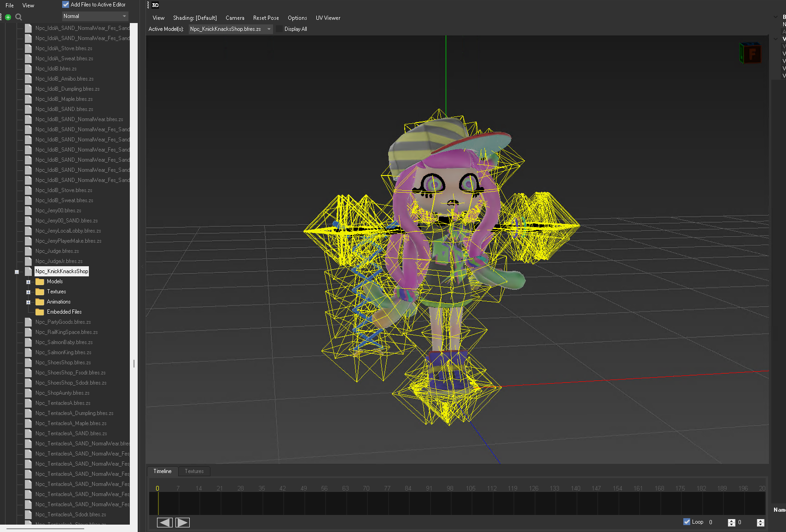Select Npc_TentaclesA_Sdodr.bfres.zs in tree

[70, 514]
